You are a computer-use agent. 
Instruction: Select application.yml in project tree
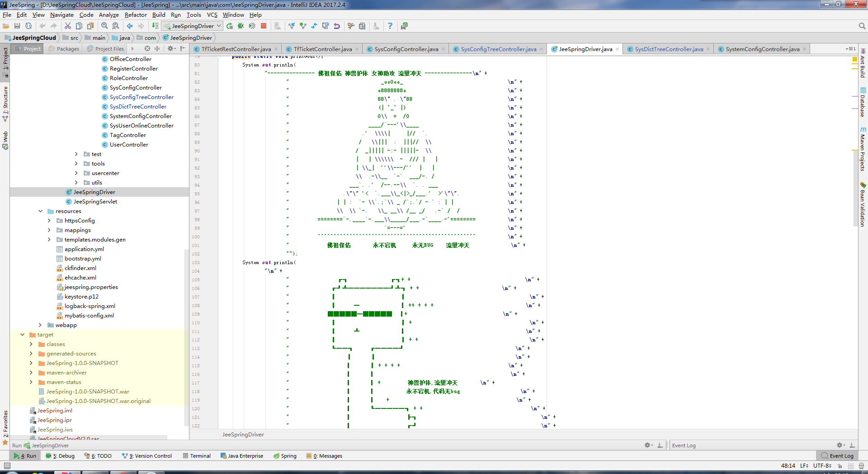(84, 249)
